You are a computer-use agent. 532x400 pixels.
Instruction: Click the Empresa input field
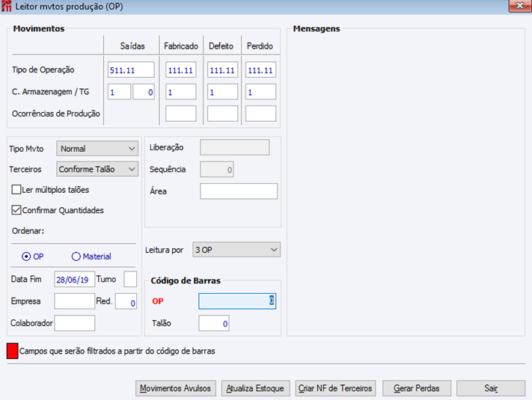pyautogui.click(x=74, y=301)
